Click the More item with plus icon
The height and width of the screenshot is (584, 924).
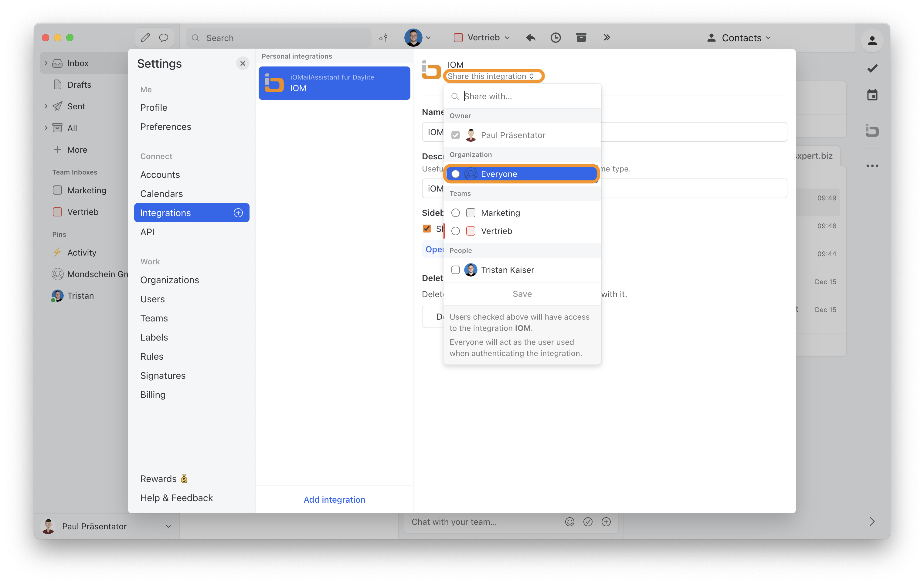(x=70, y=150)
